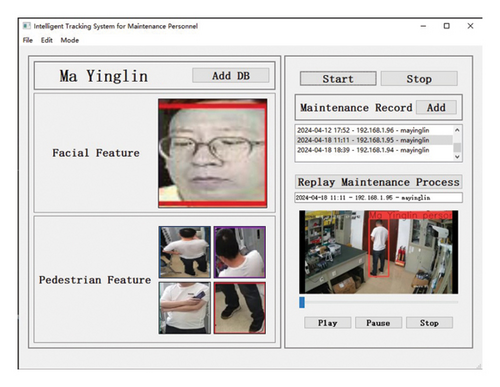Image resolution: width=500 pixels, height=387 pixels.
Task: Play the maintenance replay video
Action: (x=328, y=323)
